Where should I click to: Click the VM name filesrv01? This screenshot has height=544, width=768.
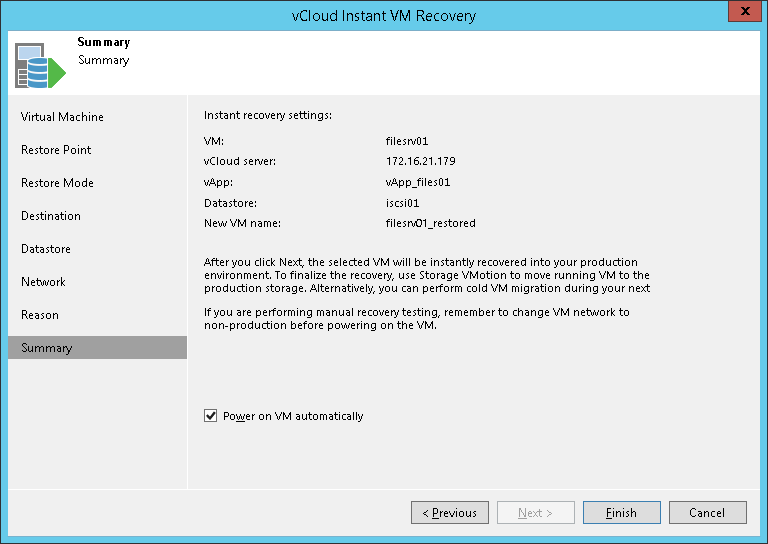[407, 141]
